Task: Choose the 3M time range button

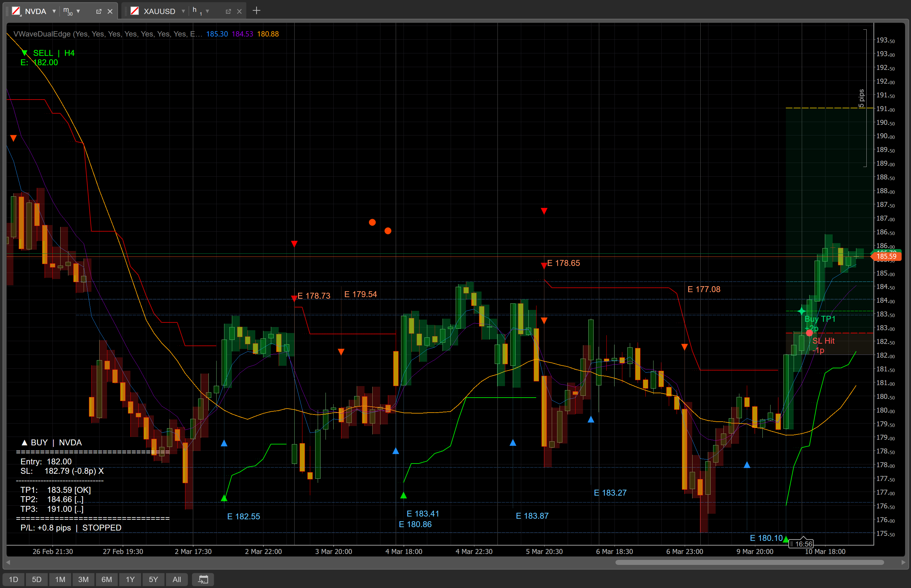Action: coord(83,579)
